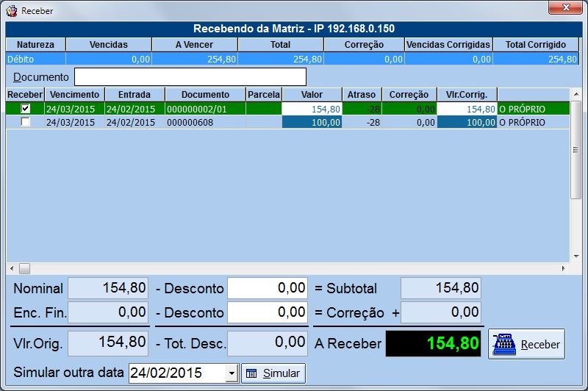Click the Entrada column header
Image resolution: width=588 pixels, height=391 pixels.
tap(135, 95)
